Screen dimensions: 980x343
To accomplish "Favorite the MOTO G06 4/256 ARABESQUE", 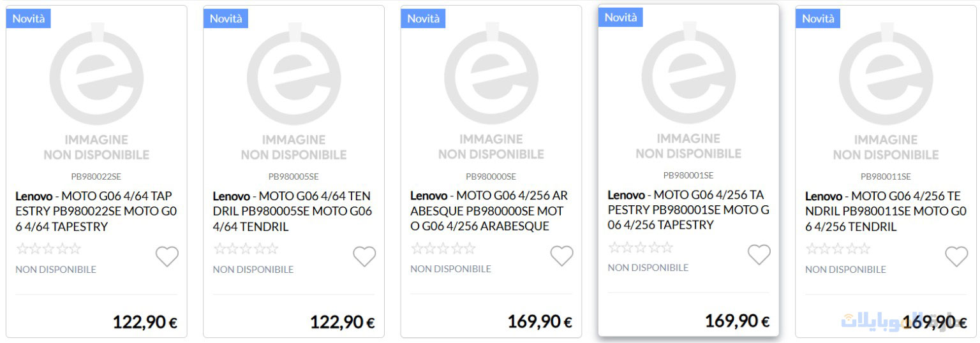I will pos(562,256).
